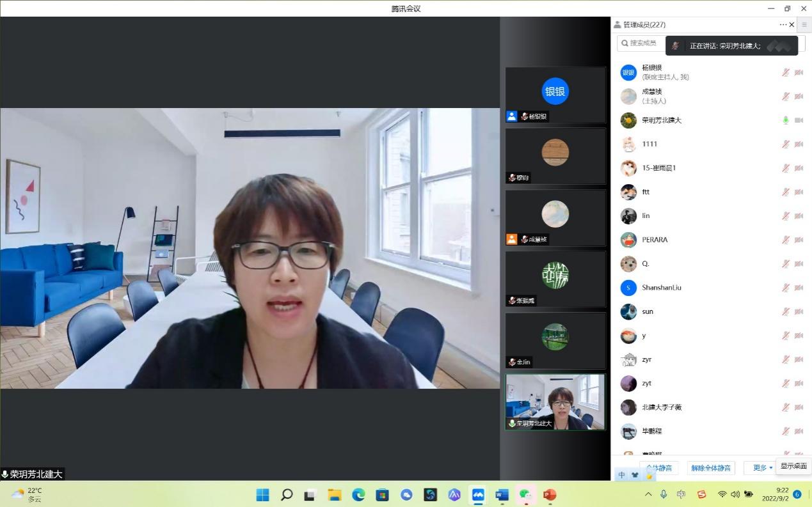This screenshot has height=507, width=812.
Task: Select the 张振威 participant tile
Action: click(x=555, y=279)
